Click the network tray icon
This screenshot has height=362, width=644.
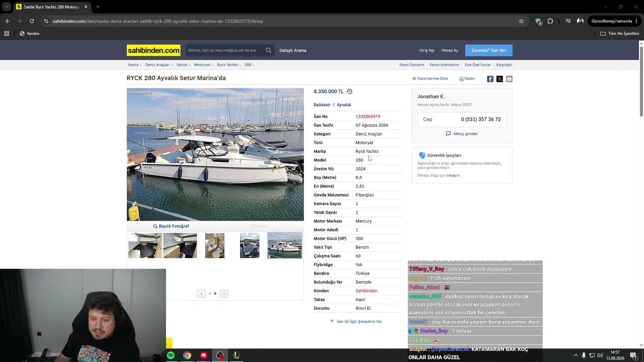click(592, 355)
